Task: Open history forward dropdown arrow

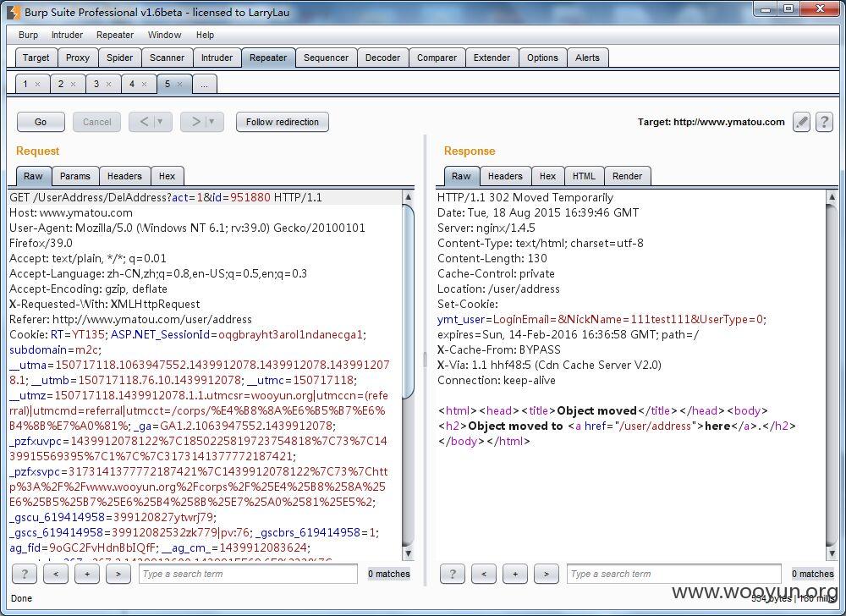Action: click(x=211, y=122)
